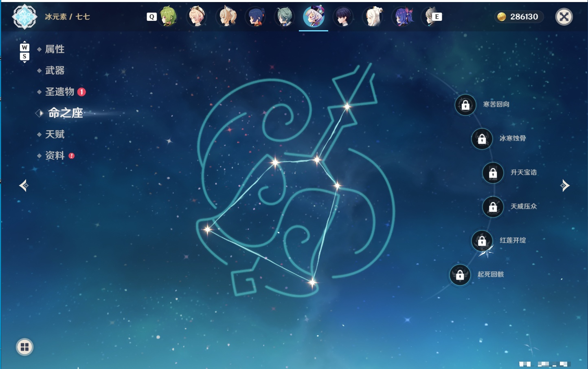
Task: Click the W key menu-up hint
Action: 24,47
